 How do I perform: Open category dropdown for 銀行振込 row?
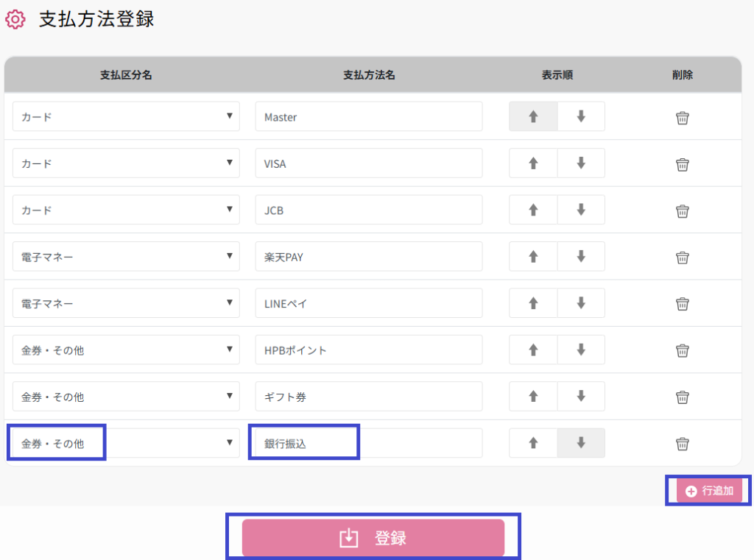coord(126,443)
